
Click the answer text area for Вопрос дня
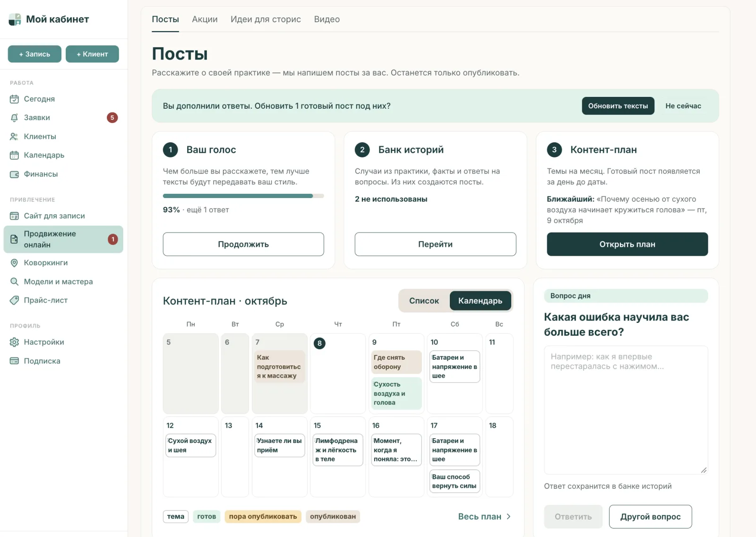point(626,410)
